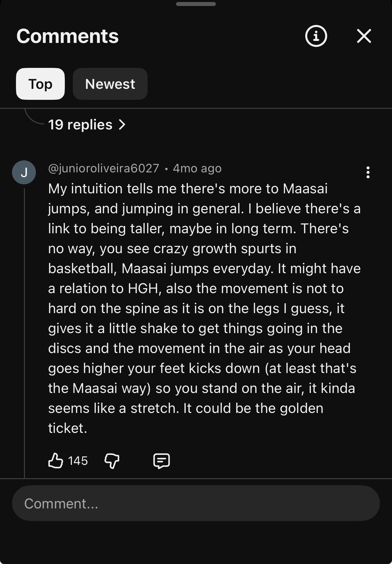The height and width of the screenshot is (564, 392).
Task: Tap the Comments panel heading
Action: tap(67, 36)
